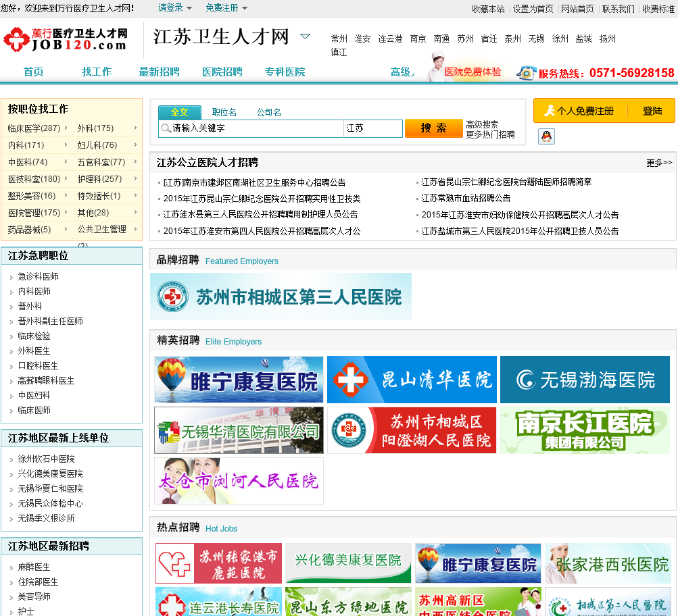Viewport: 678px width, 616px height.
Task: Select the 镇江 city link
Action: point(339,52)
